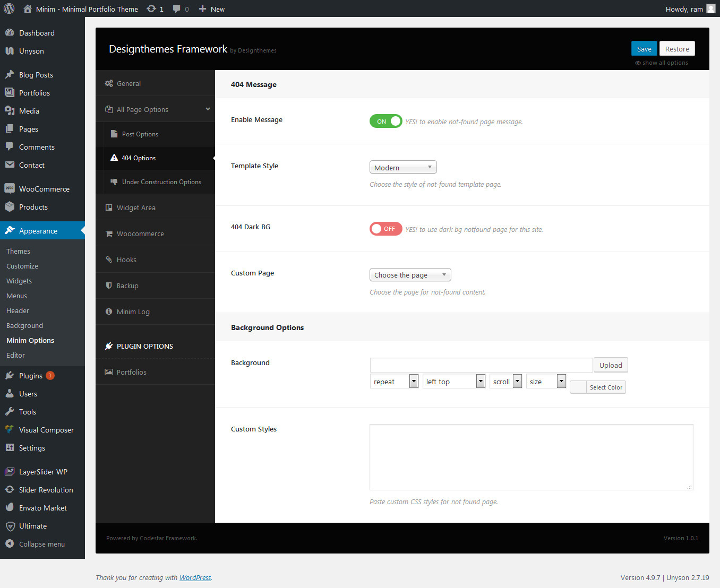Click the Visual Composer icon
The image size is (720, 588).
[x=10, y=429]
